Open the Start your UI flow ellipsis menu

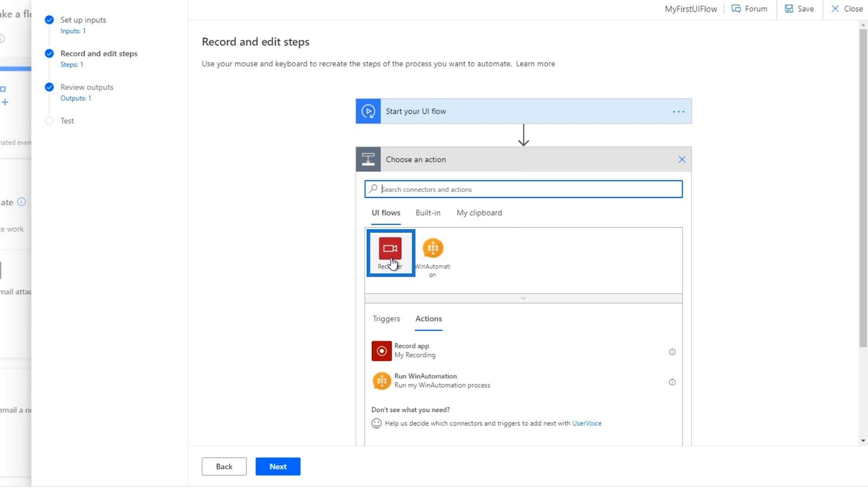tap(679, 112)
